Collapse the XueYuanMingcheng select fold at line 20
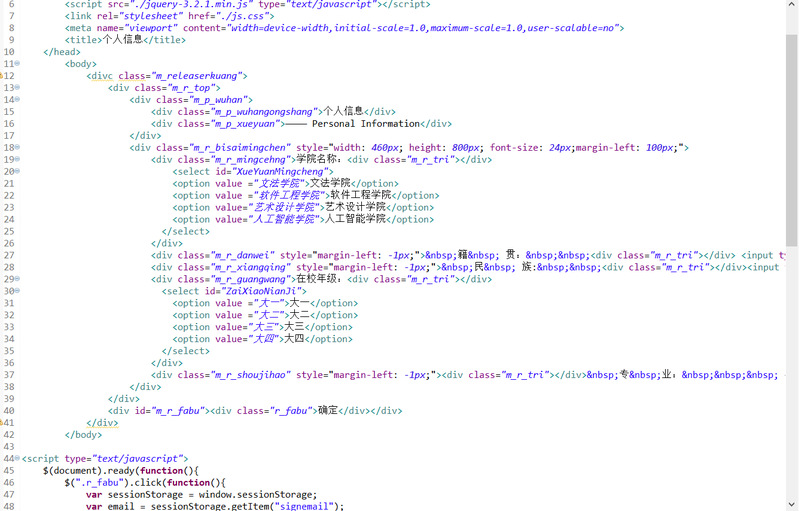Screen dimensions: 799x511 click(17, 171)
